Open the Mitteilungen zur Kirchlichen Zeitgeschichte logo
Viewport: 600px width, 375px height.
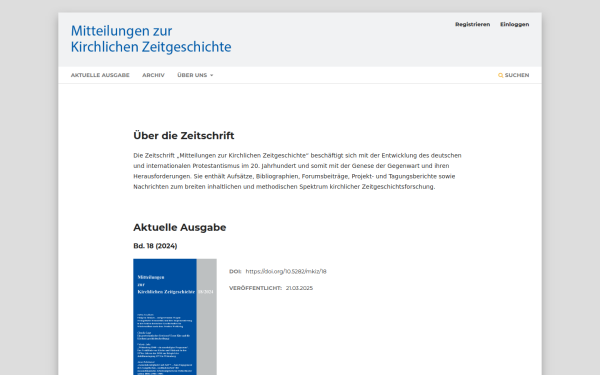(x=151, y=39)
